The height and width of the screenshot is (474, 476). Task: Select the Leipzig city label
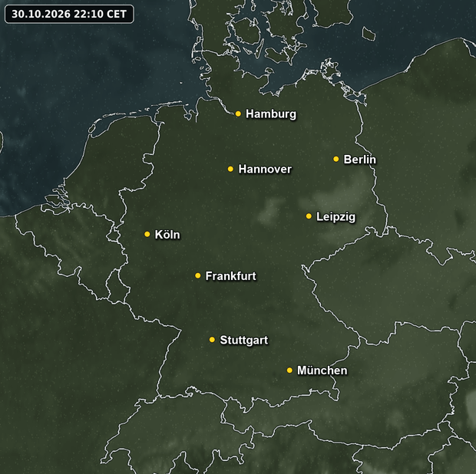tap(336, 217)
